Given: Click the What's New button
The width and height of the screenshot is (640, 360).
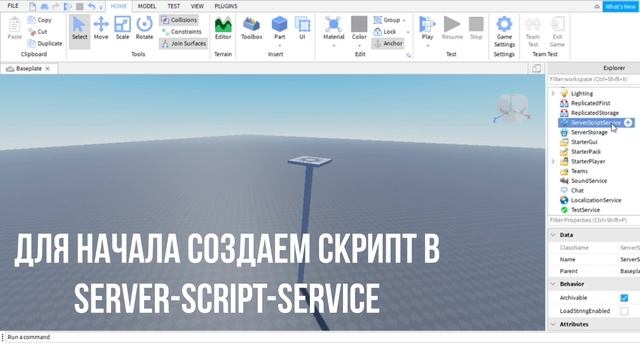Looking at the screenshot, I should tap(620, 7).
